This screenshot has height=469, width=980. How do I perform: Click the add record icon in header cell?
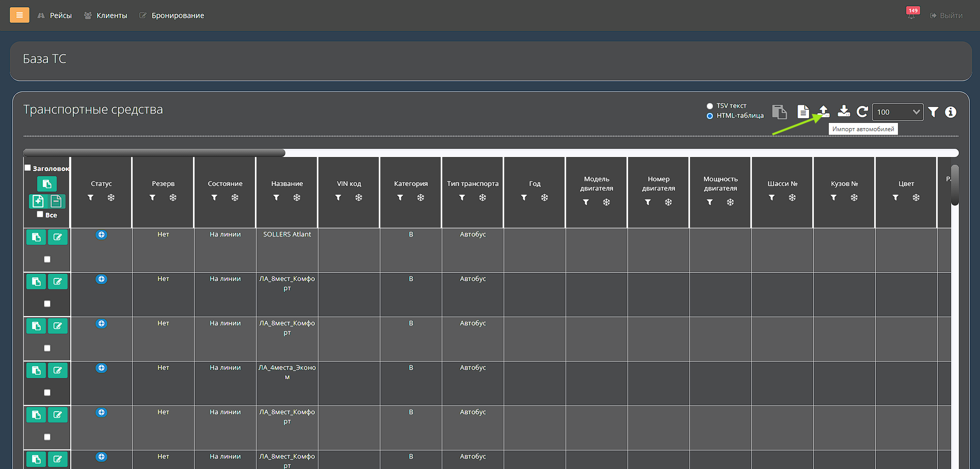[38, 201]
